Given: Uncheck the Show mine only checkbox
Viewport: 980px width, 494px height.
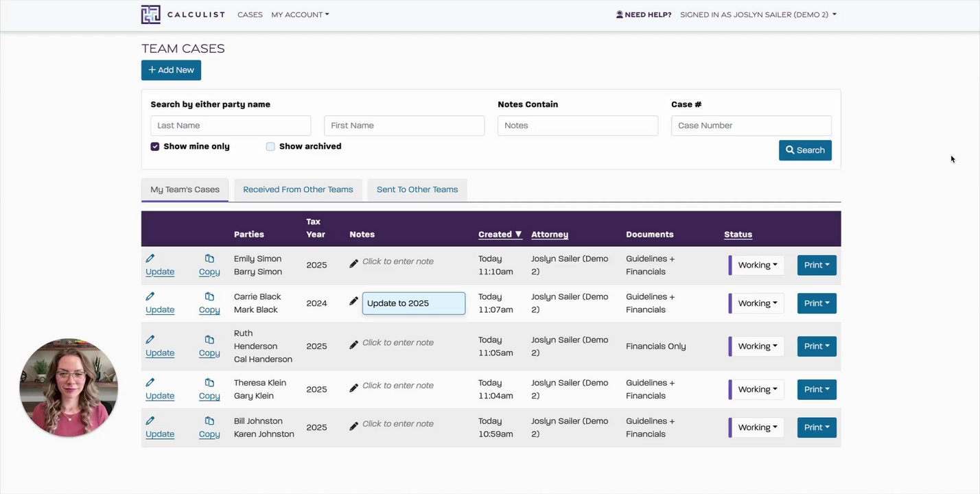Looking at the screenshot, I should pos(155,147).
